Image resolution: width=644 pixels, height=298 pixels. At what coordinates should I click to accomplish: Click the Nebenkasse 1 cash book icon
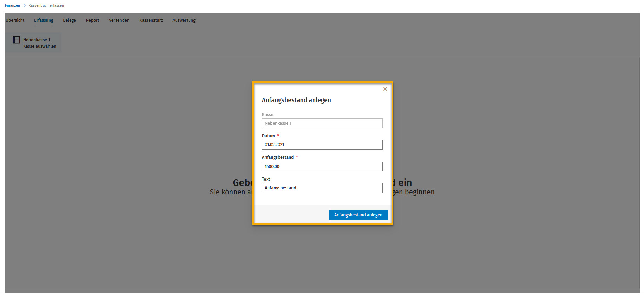[17, 40]
